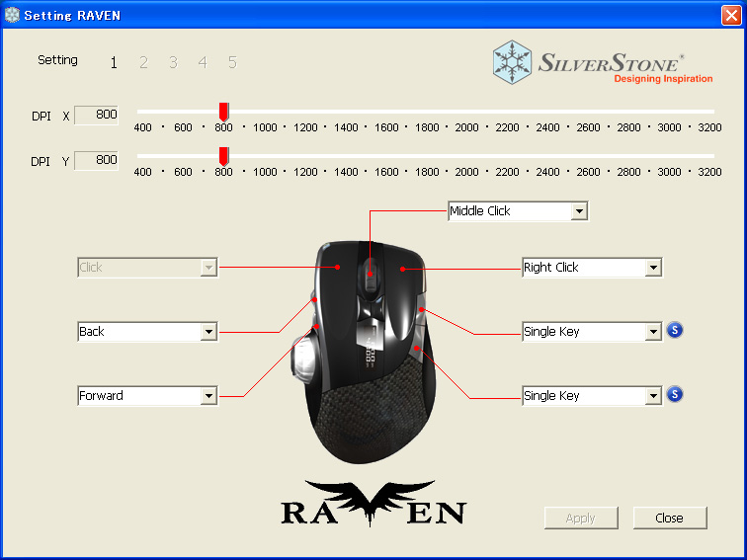
Task: Click the Designing Inspiration tagline
Action: tap(663, 79)
